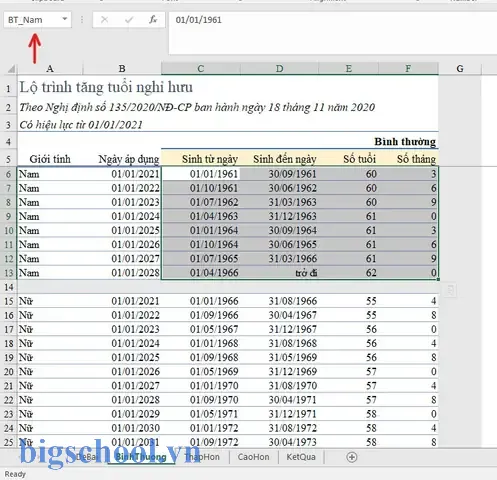Viewport: 497px width, 480px height.
Task: Click cell with date 30/04/1971
Action: tap(279, 400)
